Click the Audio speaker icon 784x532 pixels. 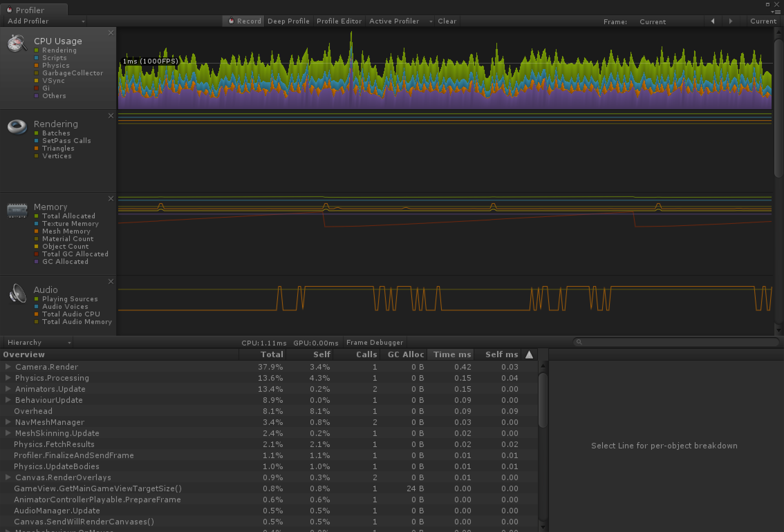(17, 294)
